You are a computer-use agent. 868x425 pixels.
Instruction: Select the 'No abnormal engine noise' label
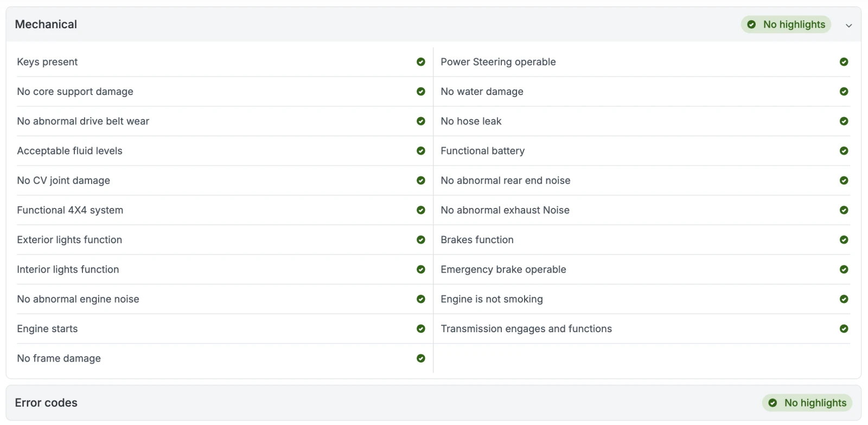[x=78, y=300]
